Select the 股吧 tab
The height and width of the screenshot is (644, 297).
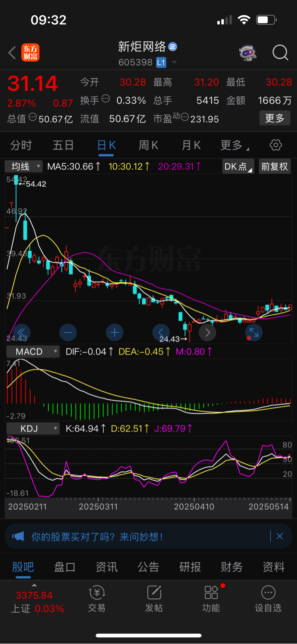23,567
